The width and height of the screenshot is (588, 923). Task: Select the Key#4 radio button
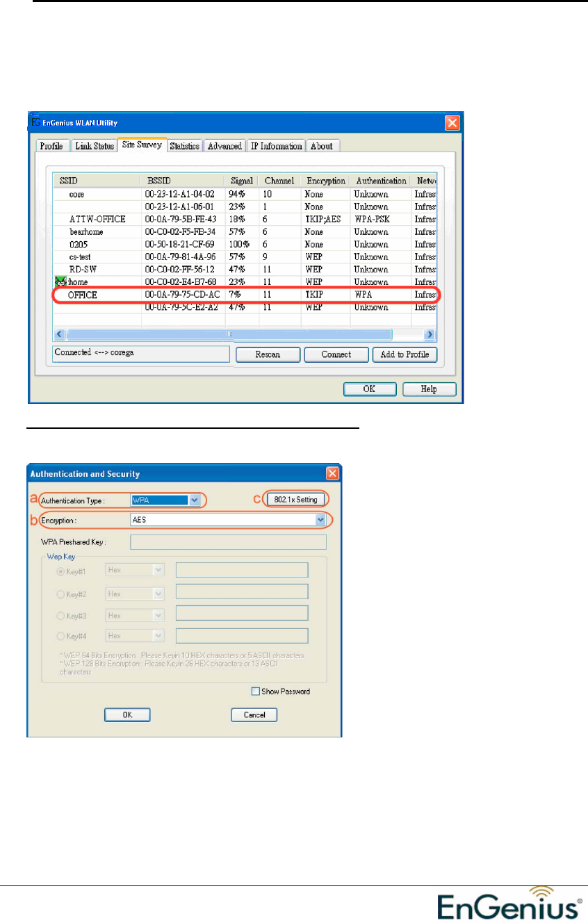pyautogui.click(x=62, y=636)
